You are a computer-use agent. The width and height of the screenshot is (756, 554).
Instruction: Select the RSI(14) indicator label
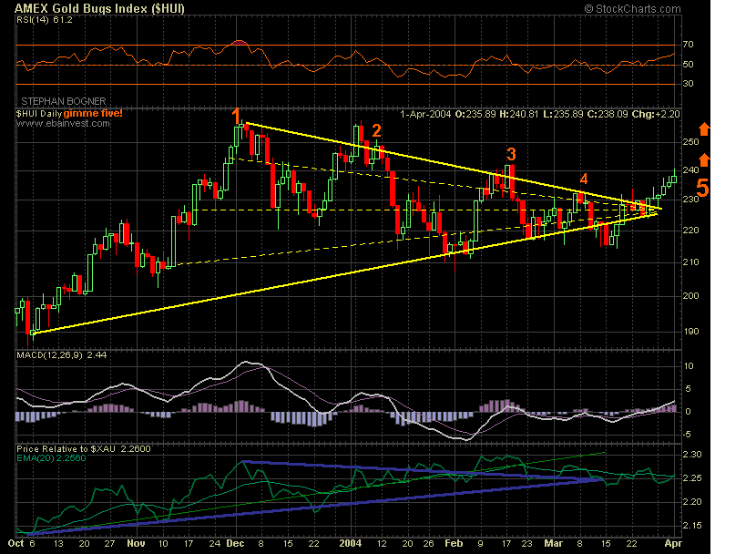pyautogui.click(x=33, y=19)
